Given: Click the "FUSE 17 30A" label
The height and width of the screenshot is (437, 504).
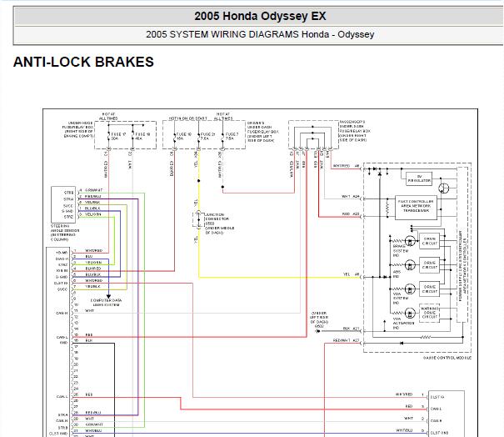Looking at the screenshot, I should pyautogui.click(x=118, y=136).
